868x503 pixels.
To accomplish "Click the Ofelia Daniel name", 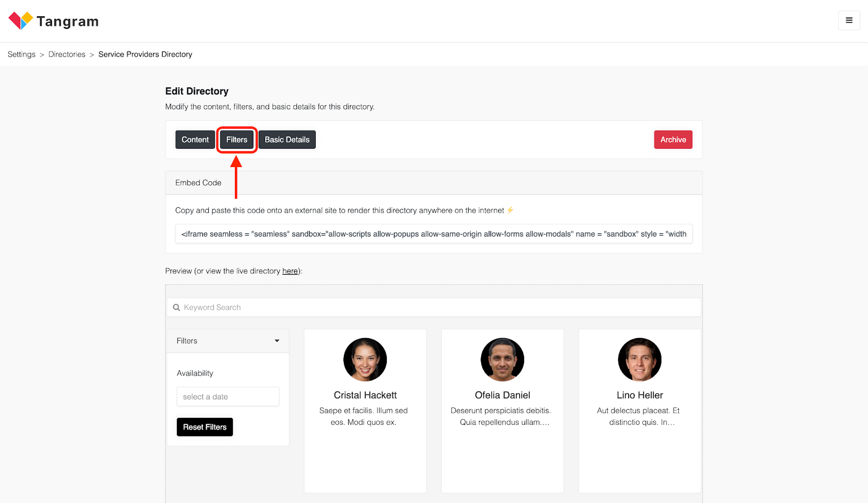I will [x=502, y=395].
